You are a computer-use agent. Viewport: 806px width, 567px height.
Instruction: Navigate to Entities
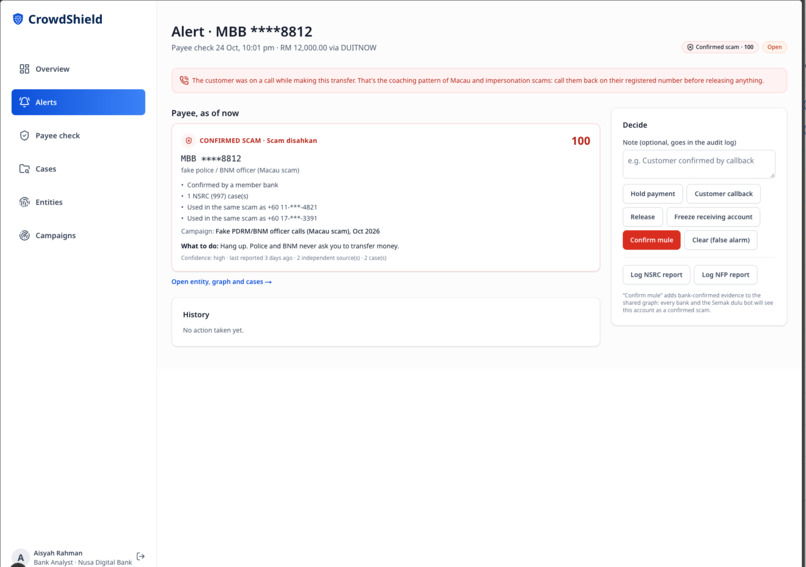click(x=78, y=202)
